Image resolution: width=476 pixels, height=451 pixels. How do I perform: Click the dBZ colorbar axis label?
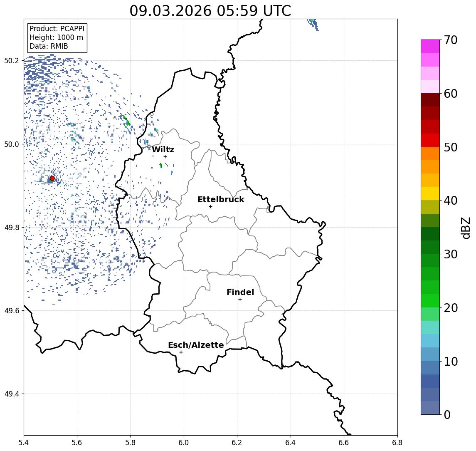[x=465, y=228]
